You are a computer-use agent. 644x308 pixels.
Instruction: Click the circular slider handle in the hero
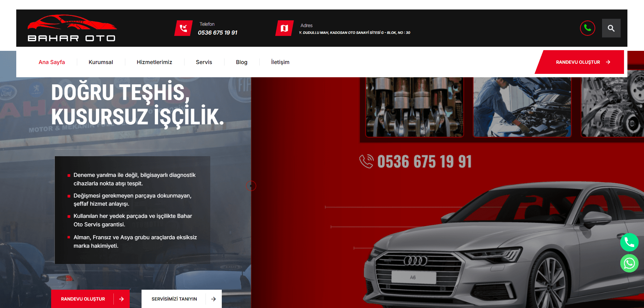[x=251, y=186]
